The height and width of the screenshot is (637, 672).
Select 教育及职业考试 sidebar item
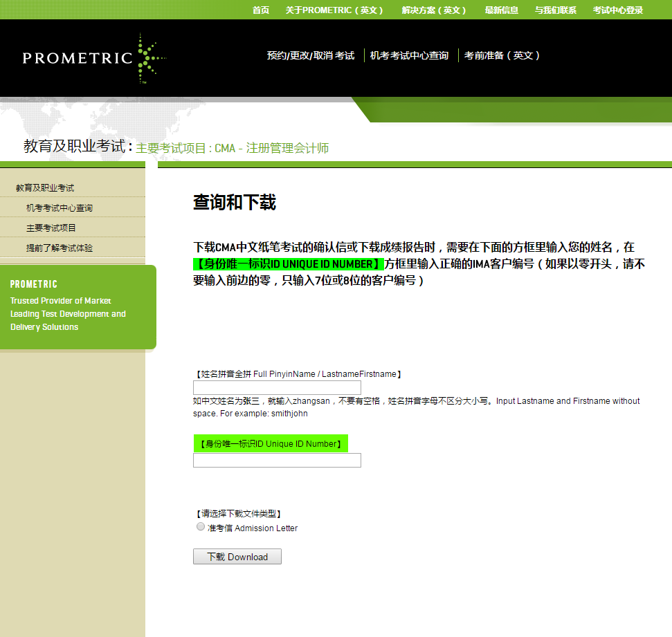click(x=45, y=187)
